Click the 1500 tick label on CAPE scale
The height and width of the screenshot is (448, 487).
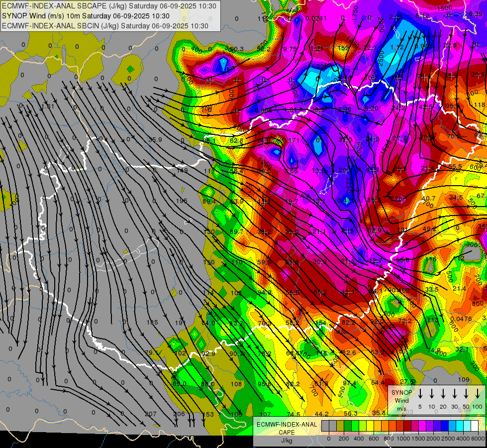click(x=418, y=439)
